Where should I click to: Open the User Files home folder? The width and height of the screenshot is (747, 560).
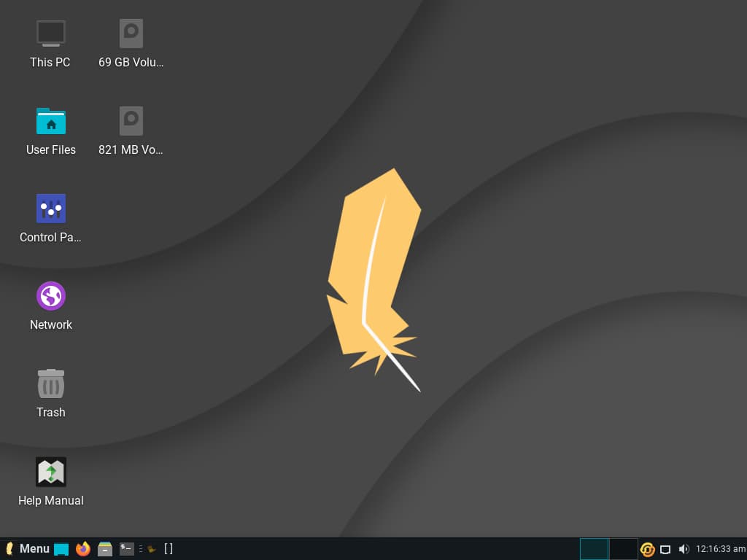pos(51,121)
